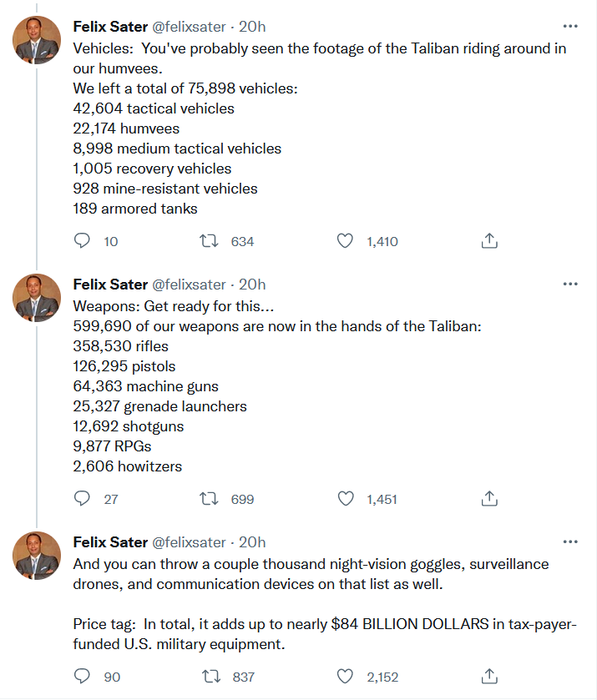
Task: Click Felix Sater's avatar on the price tag tweet
Action: pyautogui.click(x=38, y=556)
